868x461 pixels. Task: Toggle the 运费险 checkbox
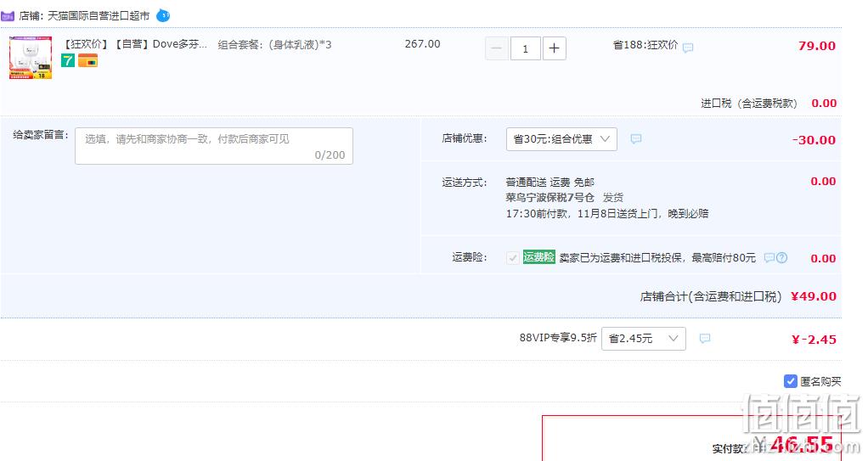tap(513, 258)
